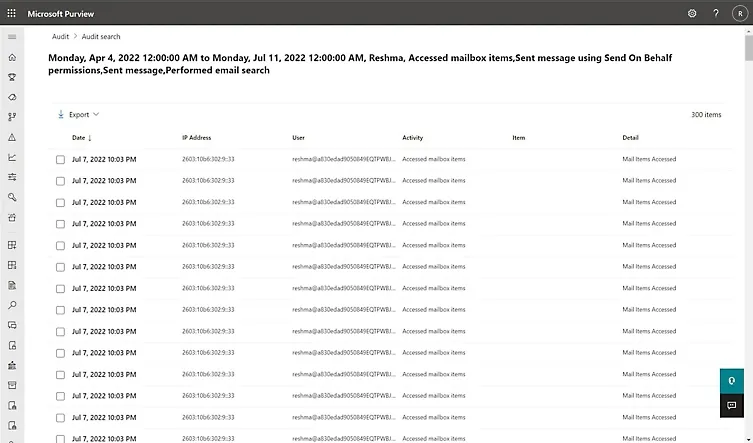Open Reports line chart icon

click(12, 157)
